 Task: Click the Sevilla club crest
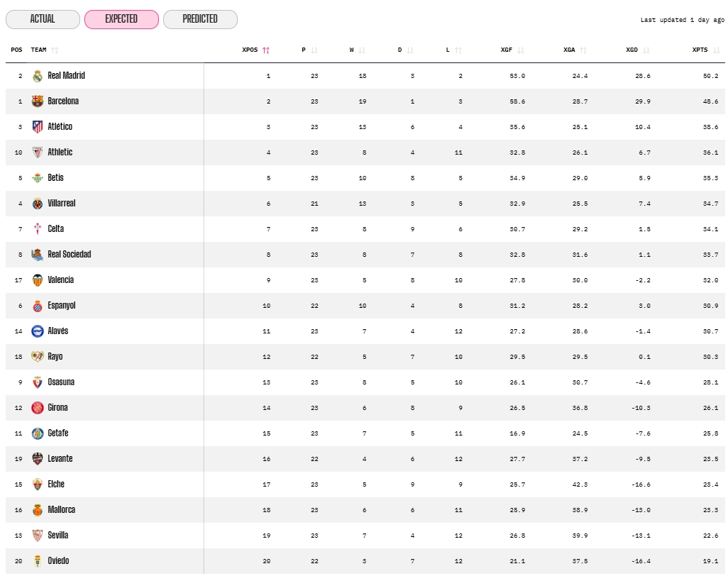pyautogui.click(x=38, y=535)
